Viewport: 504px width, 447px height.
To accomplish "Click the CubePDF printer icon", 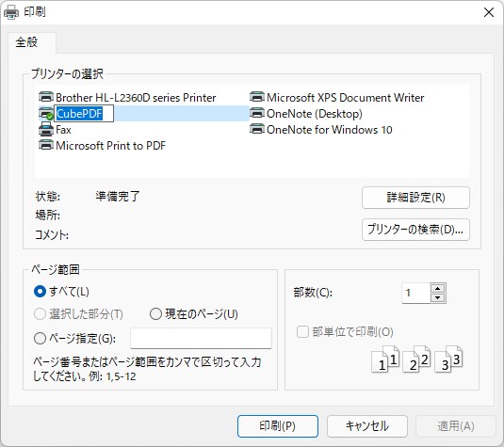I will pos(46,113).
